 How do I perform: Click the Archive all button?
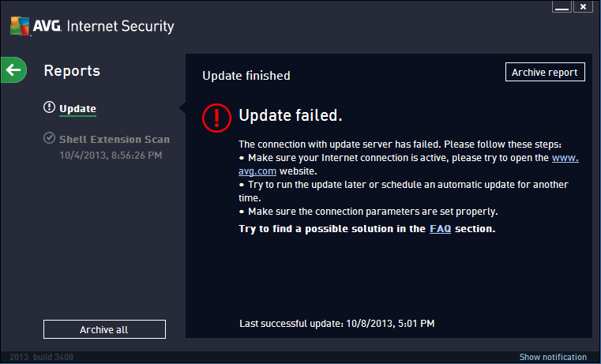(104, 329)
